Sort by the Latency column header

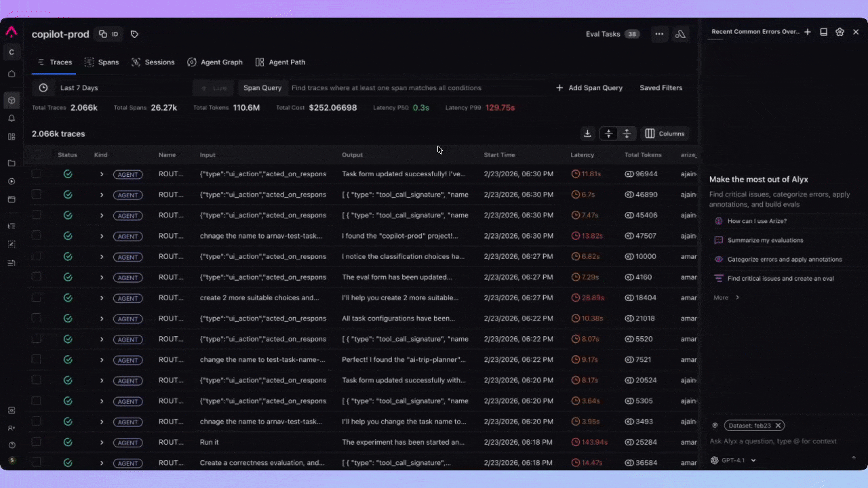pyautogui.click(x=583, y=155)
